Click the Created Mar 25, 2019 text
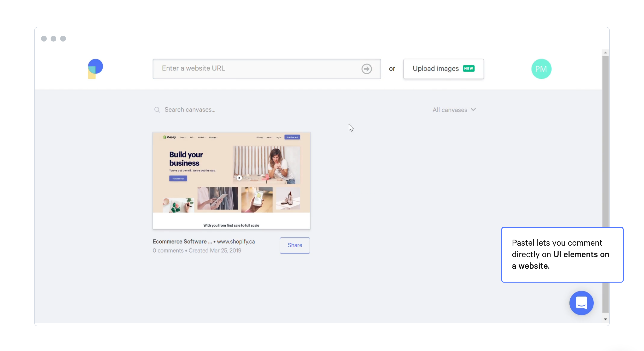 click(215, 250)
